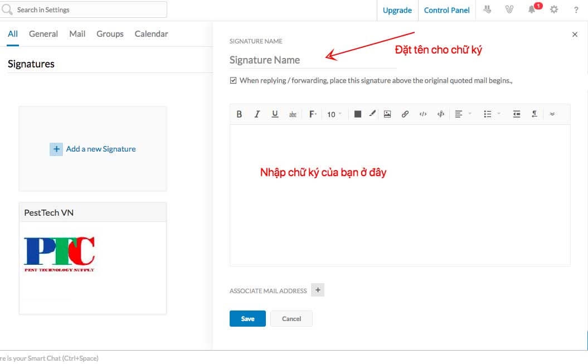Insert an image into the signature

click(387, 114)
